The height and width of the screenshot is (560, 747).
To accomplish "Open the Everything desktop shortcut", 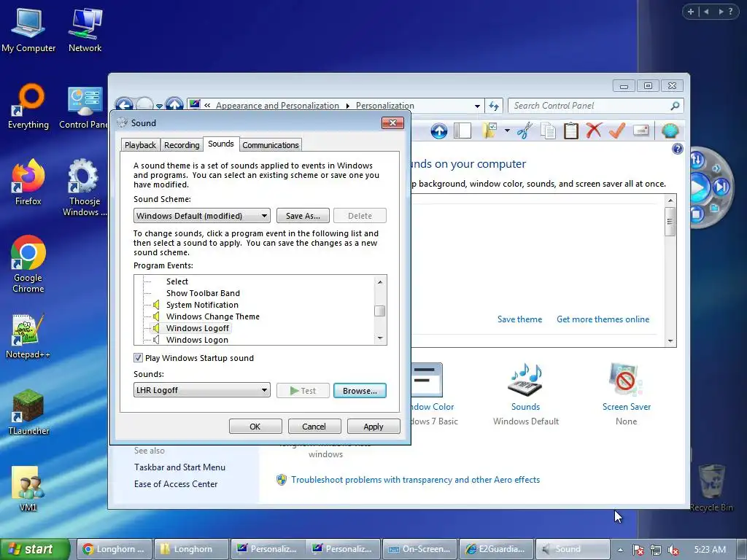I will pyautogui.click(x=28, y=106).
